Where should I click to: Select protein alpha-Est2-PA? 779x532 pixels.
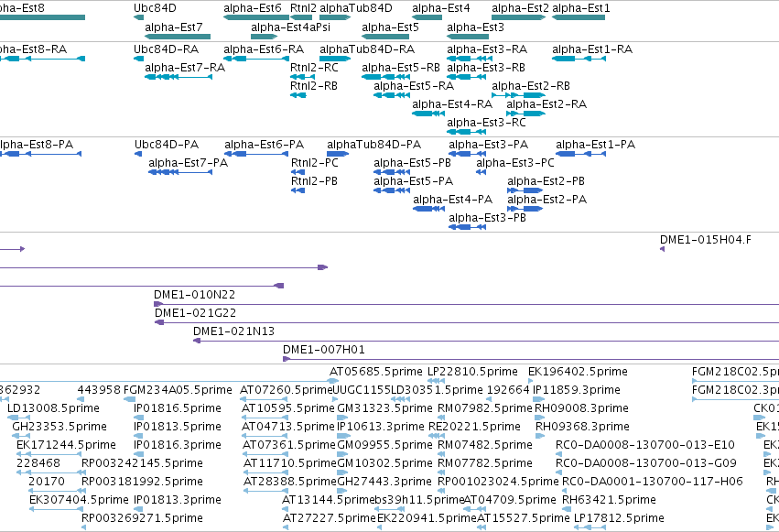coord(547,200)
